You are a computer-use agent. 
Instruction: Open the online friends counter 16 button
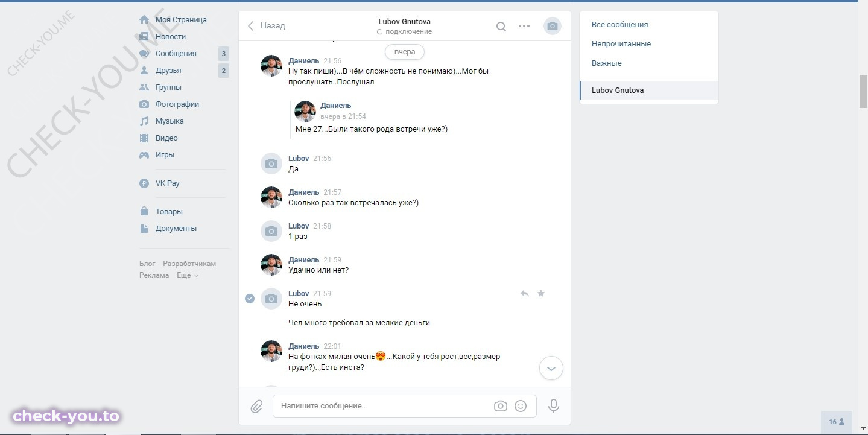[837, 422]
